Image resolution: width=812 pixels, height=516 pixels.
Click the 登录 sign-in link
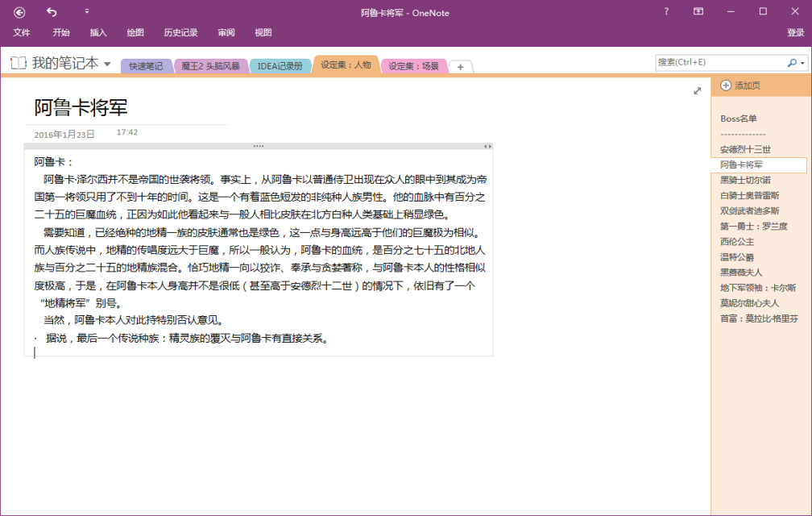click(797, 32)
